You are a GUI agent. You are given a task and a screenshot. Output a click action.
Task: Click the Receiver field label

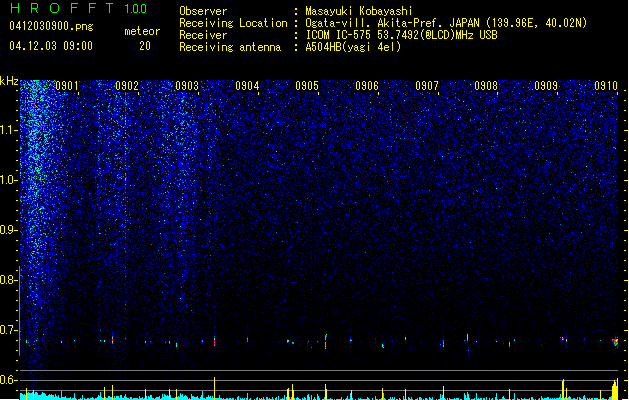point(203,35)
